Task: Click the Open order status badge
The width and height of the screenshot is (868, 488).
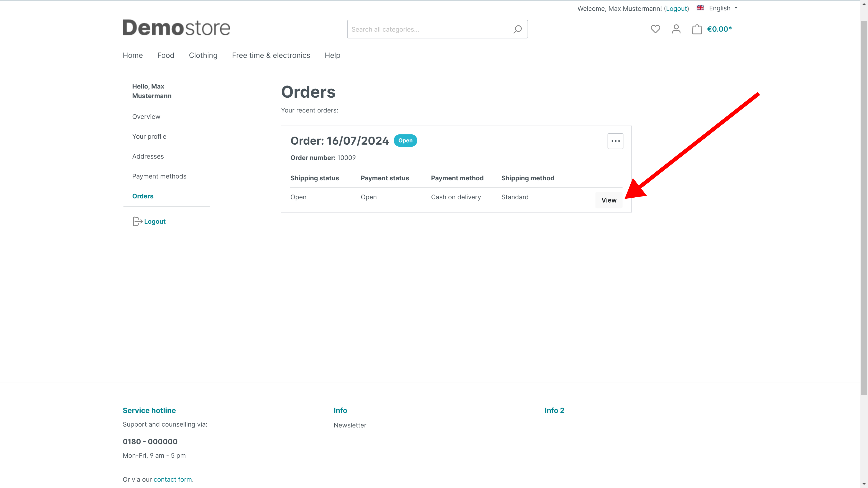Action: click(405, 141)
